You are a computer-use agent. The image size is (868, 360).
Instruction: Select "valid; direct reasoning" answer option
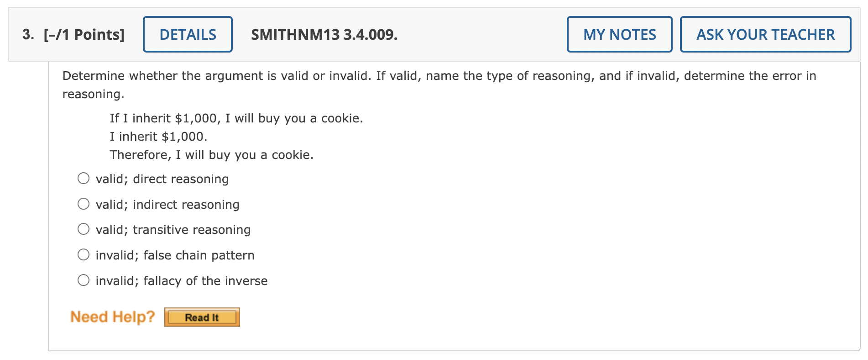pyautogui.click(x=162, y=179)
